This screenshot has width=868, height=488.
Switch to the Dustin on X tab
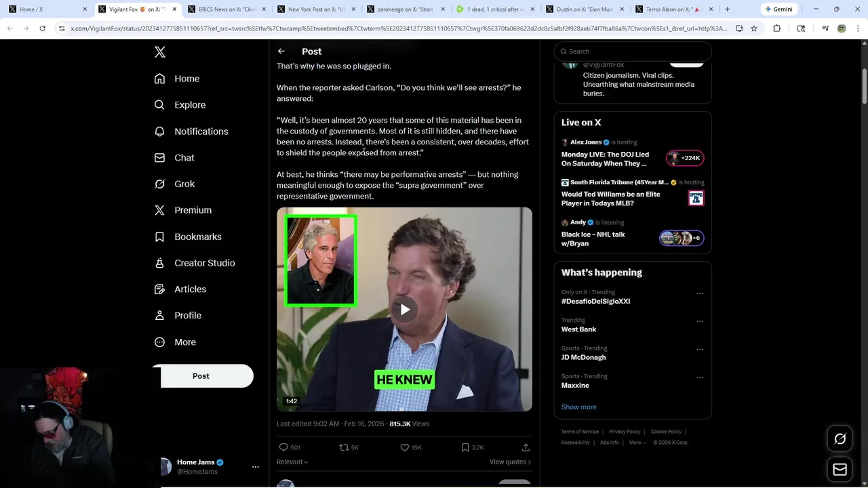point(584,9)
